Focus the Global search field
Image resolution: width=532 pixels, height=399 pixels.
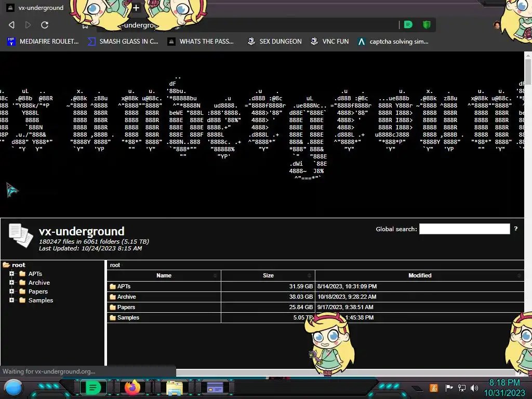(x=464, y=229)
